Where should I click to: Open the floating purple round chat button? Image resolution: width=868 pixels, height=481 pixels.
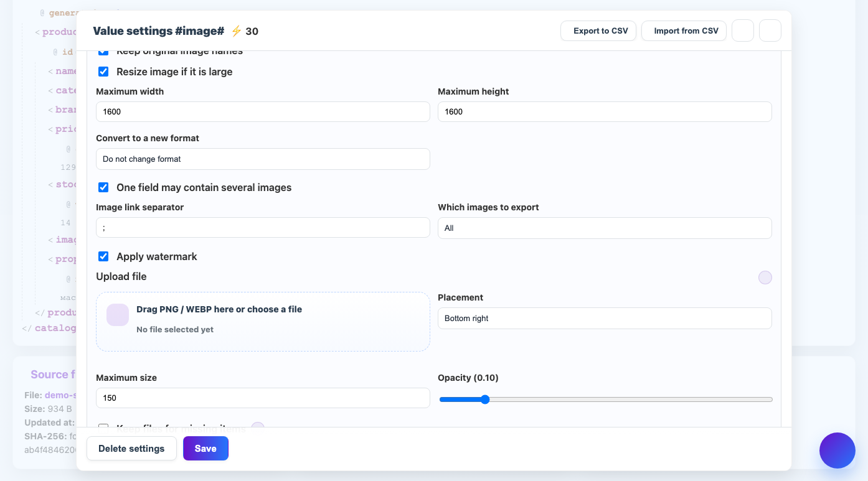(x=837, y=451)
